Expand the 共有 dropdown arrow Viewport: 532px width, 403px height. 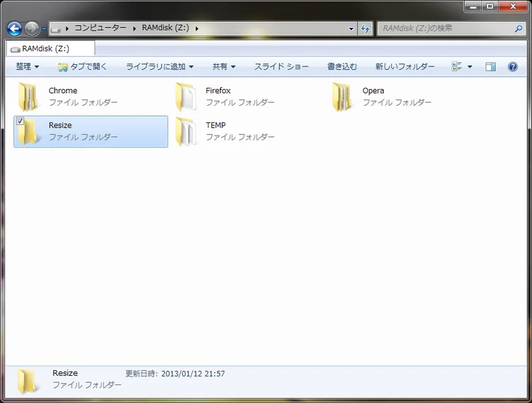point(233,67)
